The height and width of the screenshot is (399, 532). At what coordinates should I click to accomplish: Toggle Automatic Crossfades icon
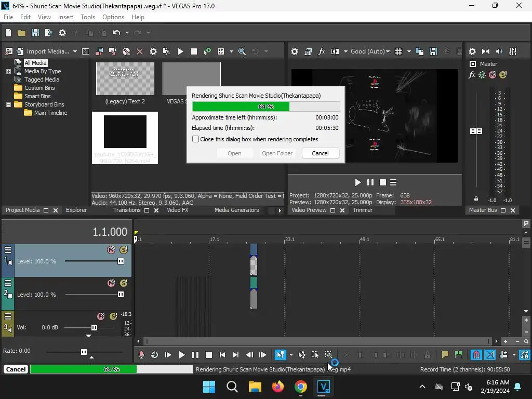click(x=490, y=355)
